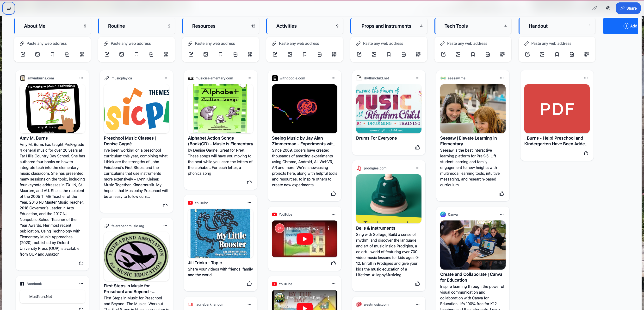Open options menu on the PDF handout card
Image resolution: width=644 pixels, height=310 pixels.
click(586, 78)
